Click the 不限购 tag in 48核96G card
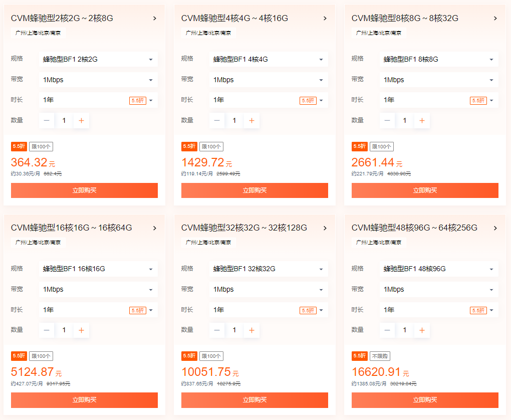511x420 pixels. pyautogui.click(x=380, y=356)
